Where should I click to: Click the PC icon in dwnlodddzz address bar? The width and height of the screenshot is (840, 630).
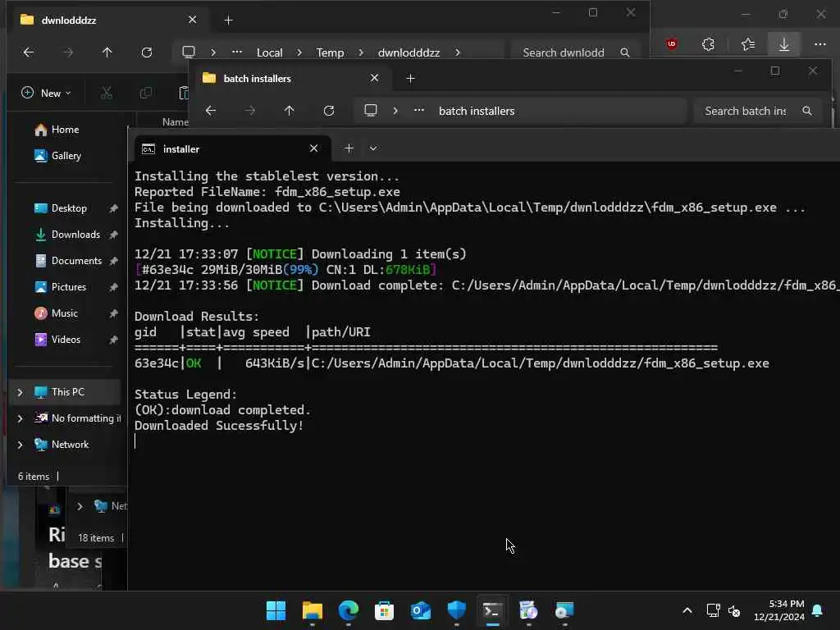coord(189,52)
